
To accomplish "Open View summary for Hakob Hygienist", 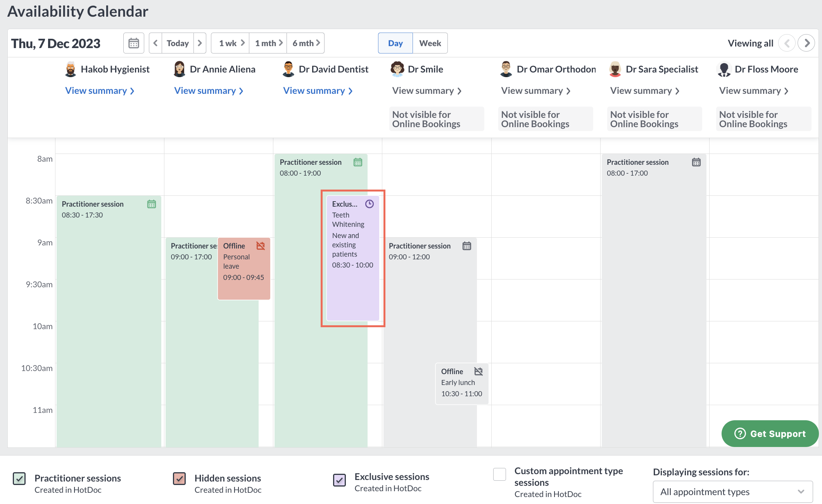I will [x=100, y=91].
